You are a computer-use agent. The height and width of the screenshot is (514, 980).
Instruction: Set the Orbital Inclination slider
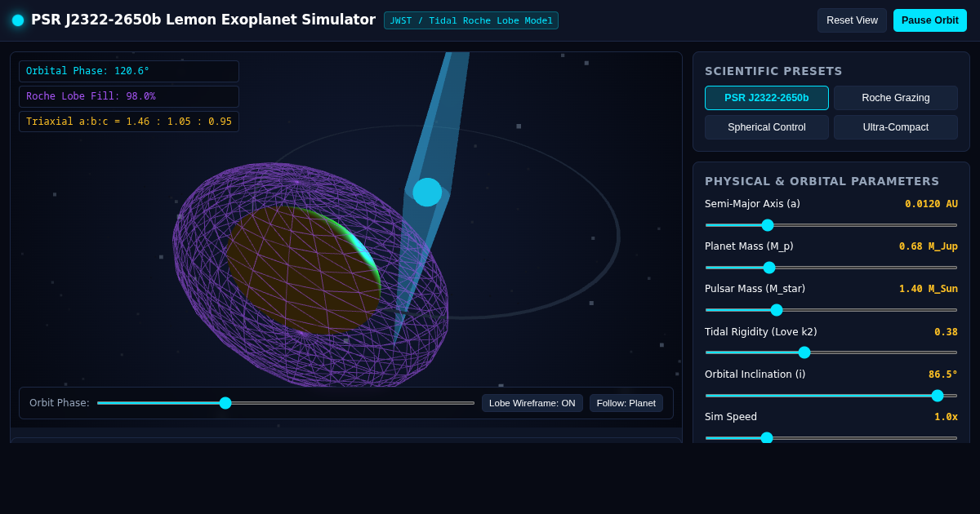[x=831, y=396]
